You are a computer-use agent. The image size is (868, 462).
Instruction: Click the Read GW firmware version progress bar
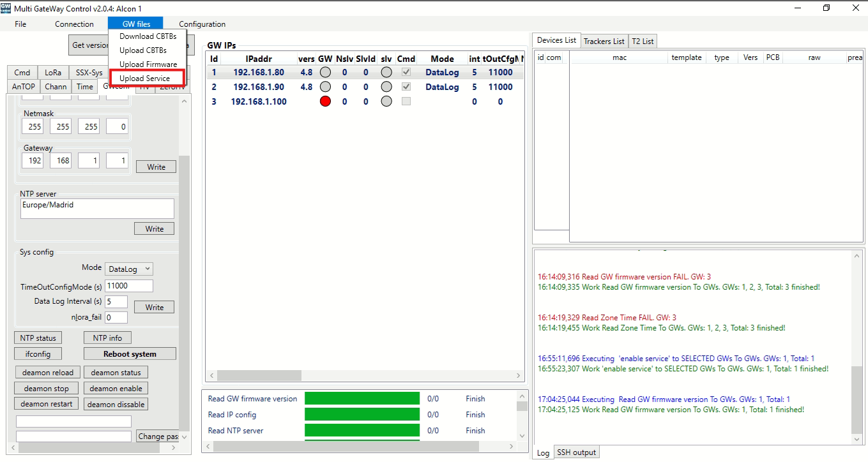pyautogui.click(x=362, y=399)
